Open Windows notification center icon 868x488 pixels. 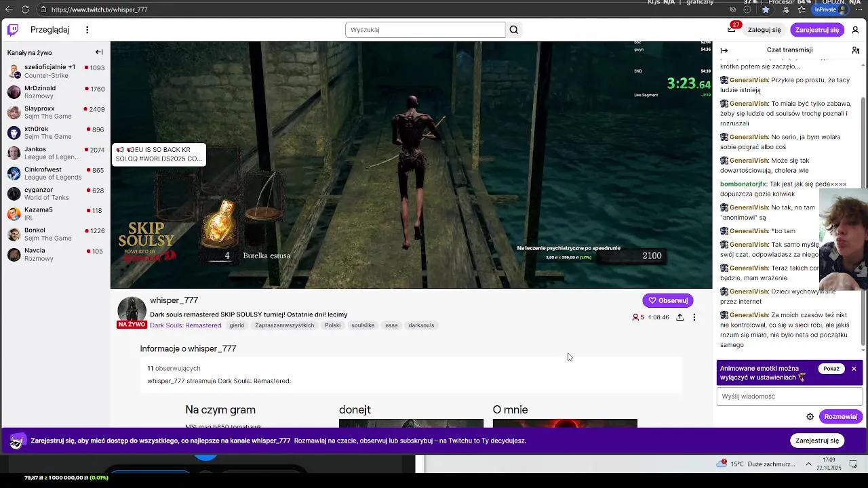coord(854,464)
